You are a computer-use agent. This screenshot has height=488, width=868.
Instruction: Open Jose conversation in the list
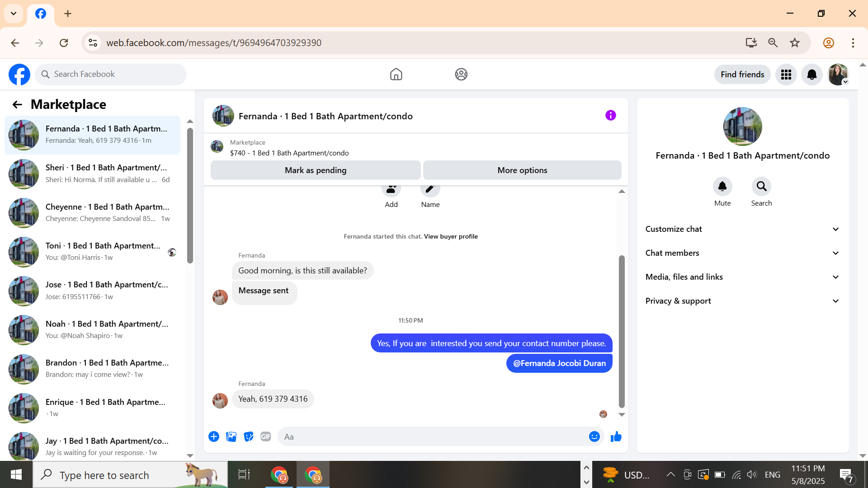point(92,291)
